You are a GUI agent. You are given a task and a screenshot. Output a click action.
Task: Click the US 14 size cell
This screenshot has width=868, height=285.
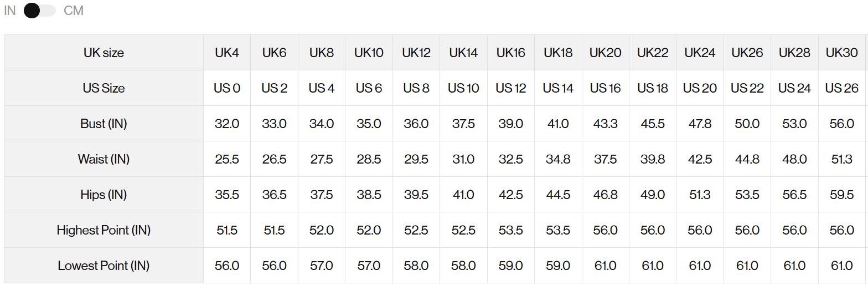pos(558,88)
